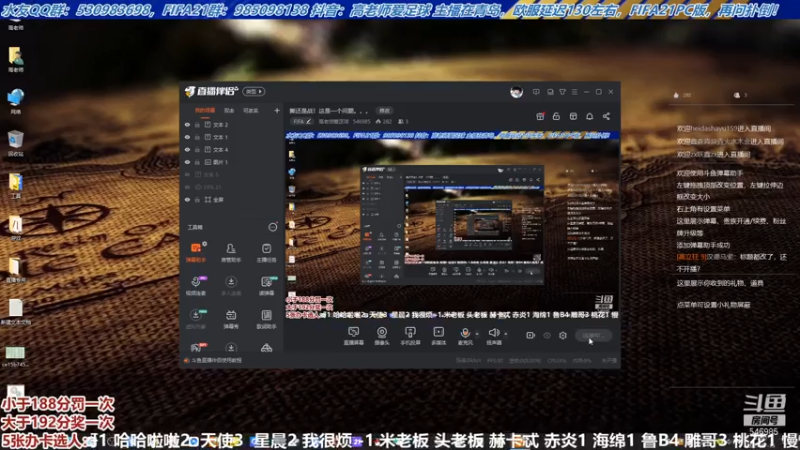Screen dimensions: 800x450
Task: Open the 主播任务 tool icon
Action: tap(266, 248)
